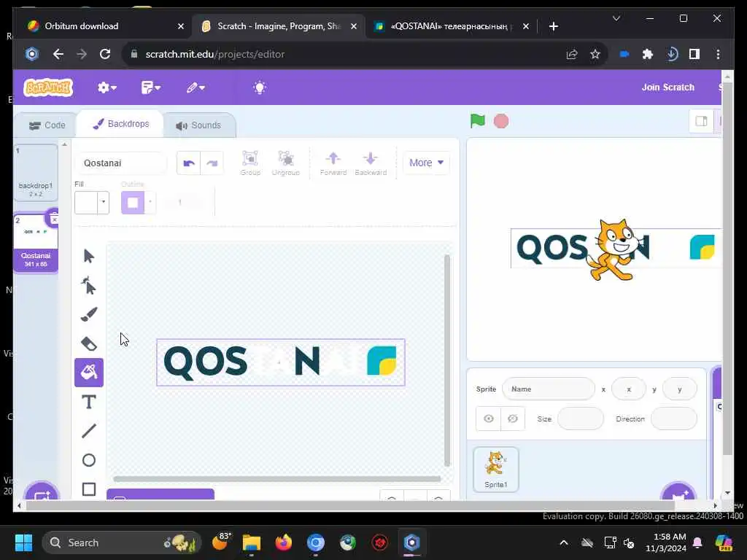Image resolution: width=747 pixels, height=560 pixels.
Task: Switch to the Code tab
Action: coord(47,125)
